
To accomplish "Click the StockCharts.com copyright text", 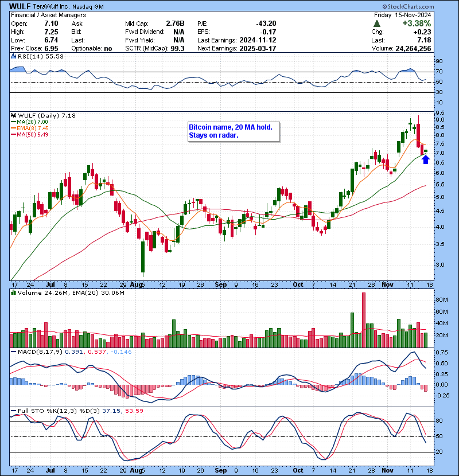I will pyautogui.click(x=408, y=6).
